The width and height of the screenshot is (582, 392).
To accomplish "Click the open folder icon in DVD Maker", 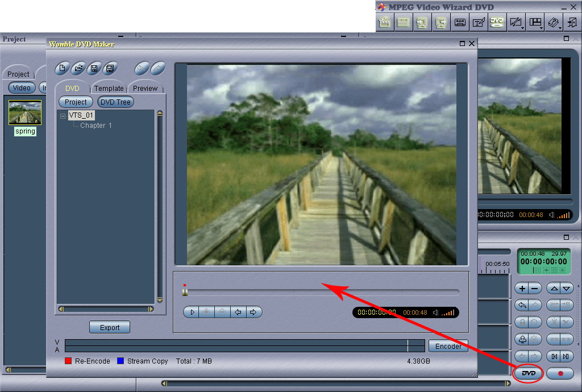I will point(78,68).
